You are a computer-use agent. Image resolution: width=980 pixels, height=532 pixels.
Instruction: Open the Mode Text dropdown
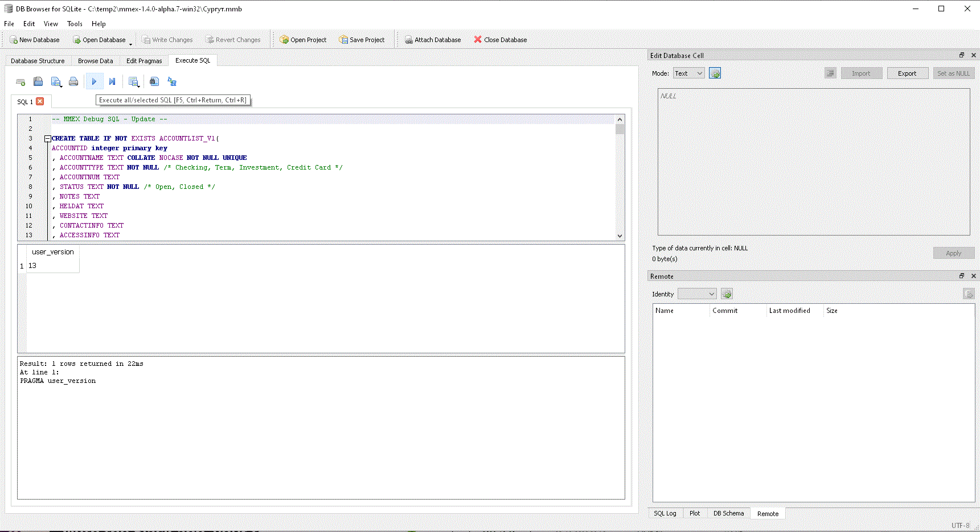[688, 73]
